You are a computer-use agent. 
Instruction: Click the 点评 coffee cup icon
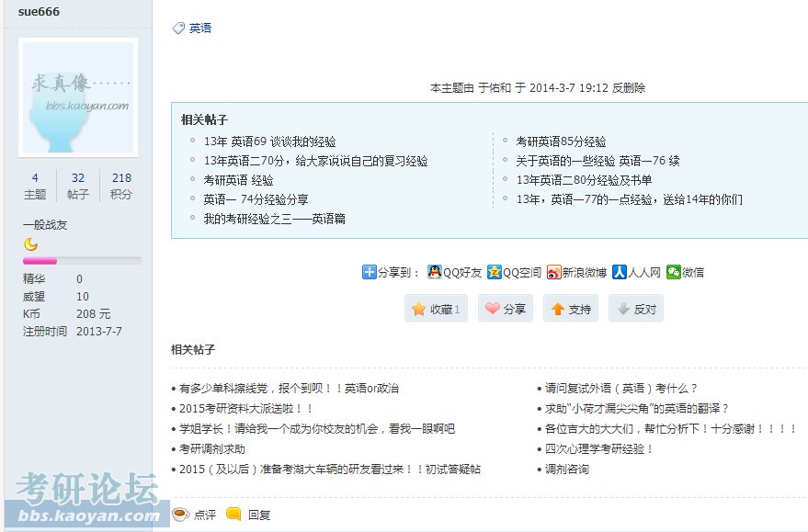[181, 514]
